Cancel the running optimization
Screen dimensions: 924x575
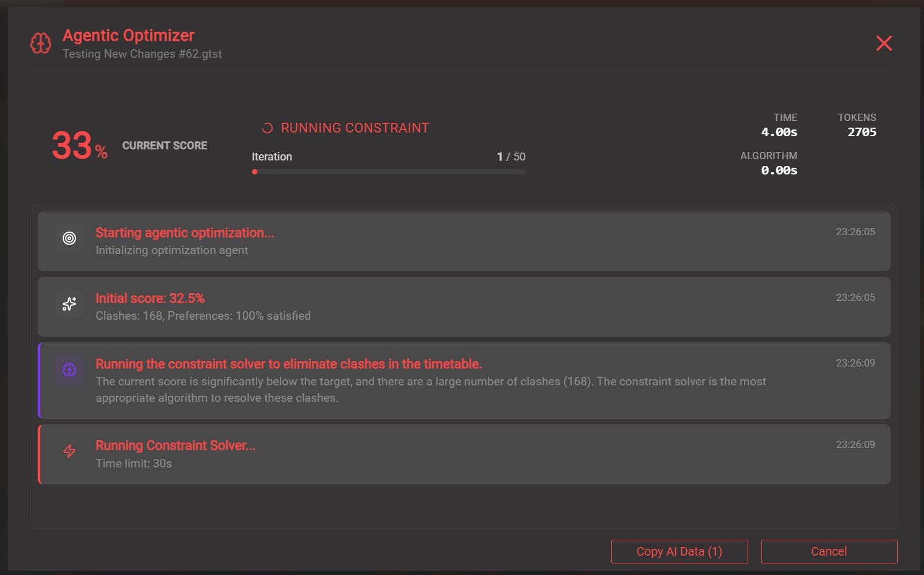[x=828, y=551]
